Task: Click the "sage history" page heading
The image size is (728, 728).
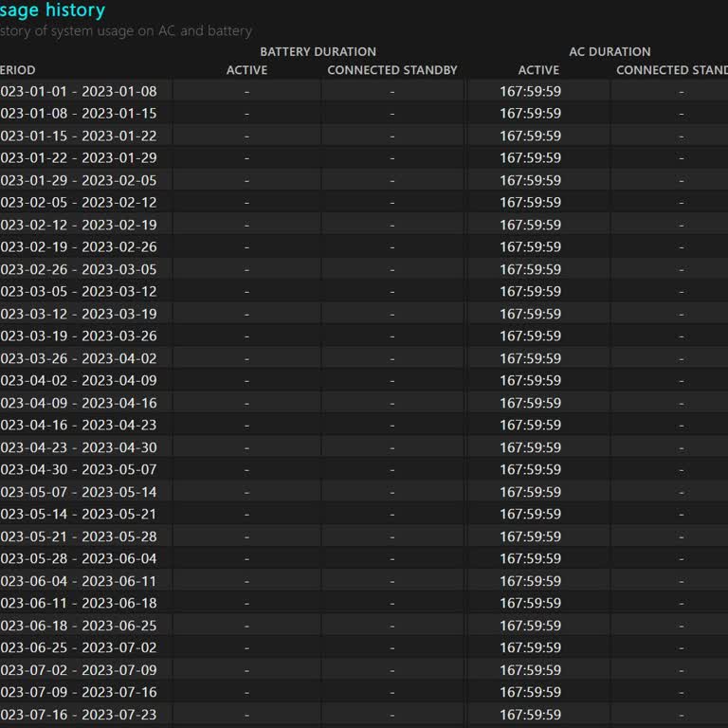Action: [x=52, y=10]
